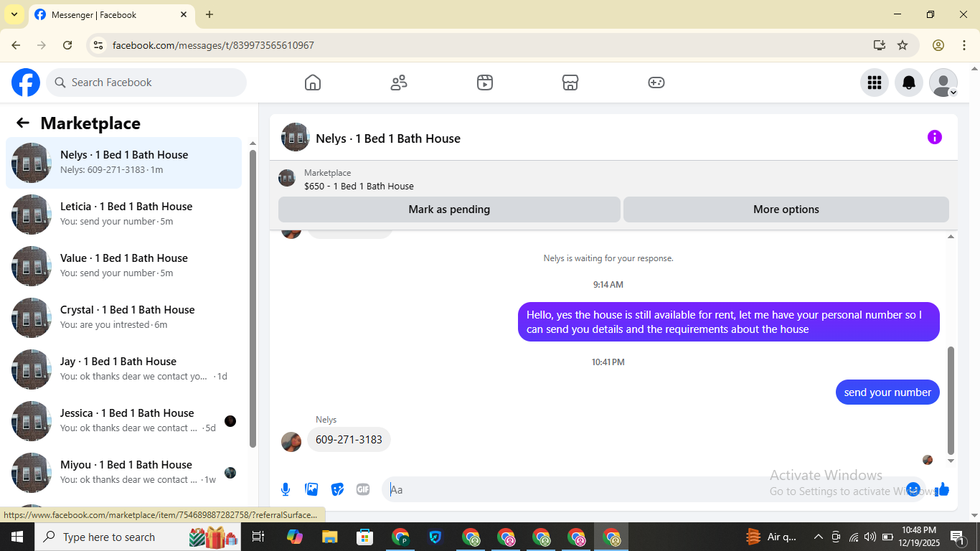
Task: Click the 609-271-3183 message bubble
Action: coord(349,440)
